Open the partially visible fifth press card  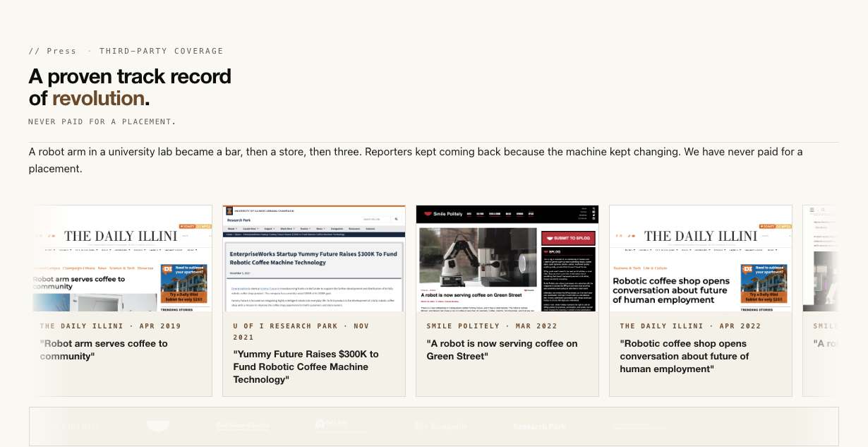click(x=821, y=301)
